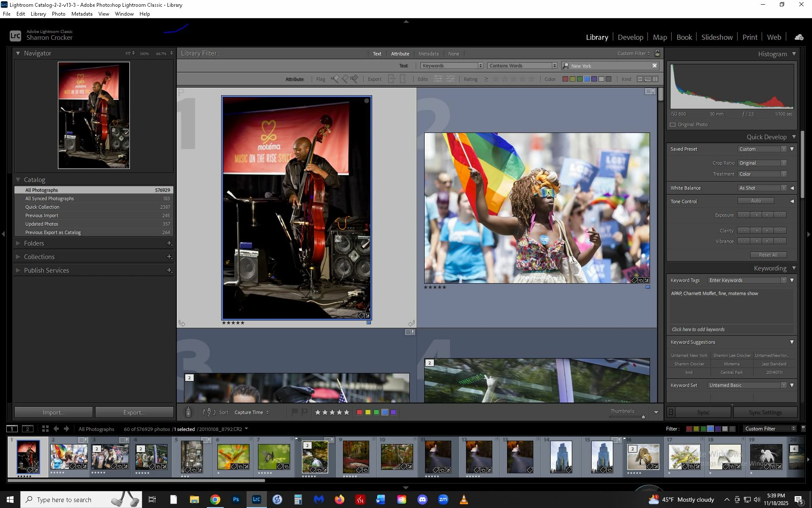The height and width of the screenshot is (508, 812).
Task: Click the grid view icon in the filmstrip bar
Action: (x=45, y=429)
